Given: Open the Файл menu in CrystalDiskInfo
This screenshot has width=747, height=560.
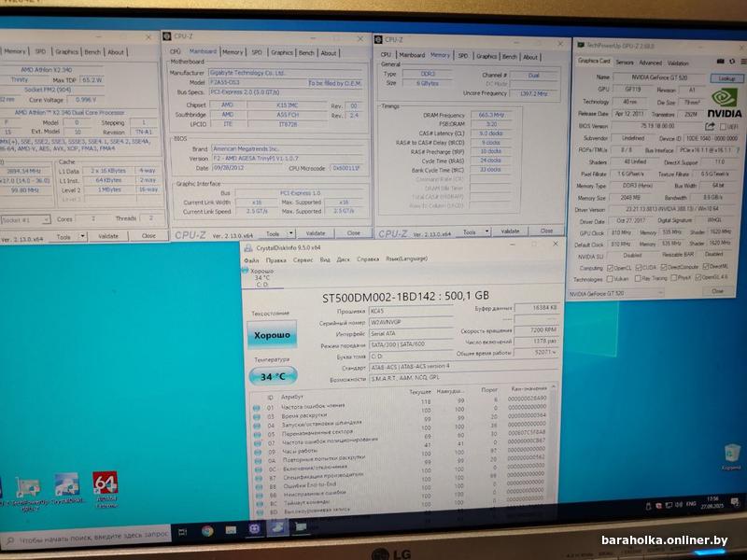Looking at the screenshot, I should (251, 260).
